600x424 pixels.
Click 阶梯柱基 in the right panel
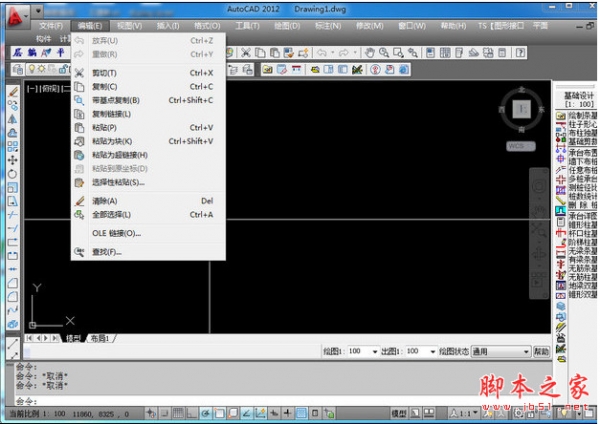tap(582, 243)
